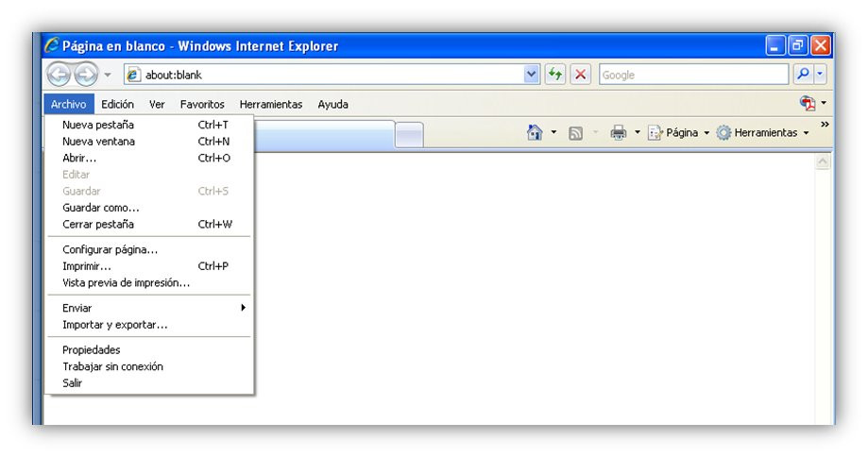Click the Back navigation arrow button
Screen dimensions: 868x457
59,75
